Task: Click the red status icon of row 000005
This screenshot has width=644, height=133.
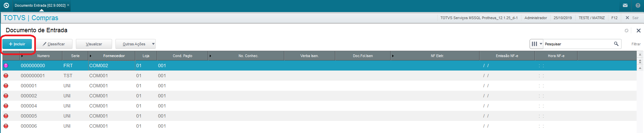Action: (6, 116)
